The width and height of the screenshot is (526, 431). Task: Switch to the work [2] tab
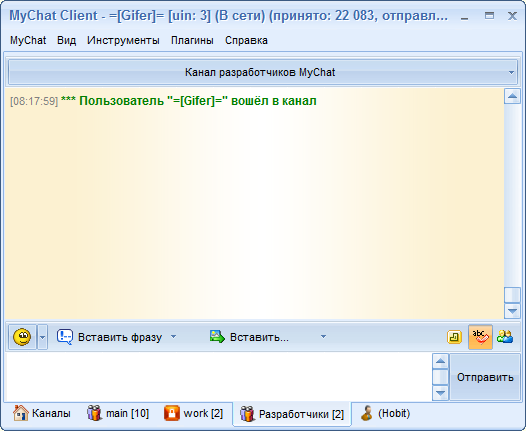[x=194, y=413]
